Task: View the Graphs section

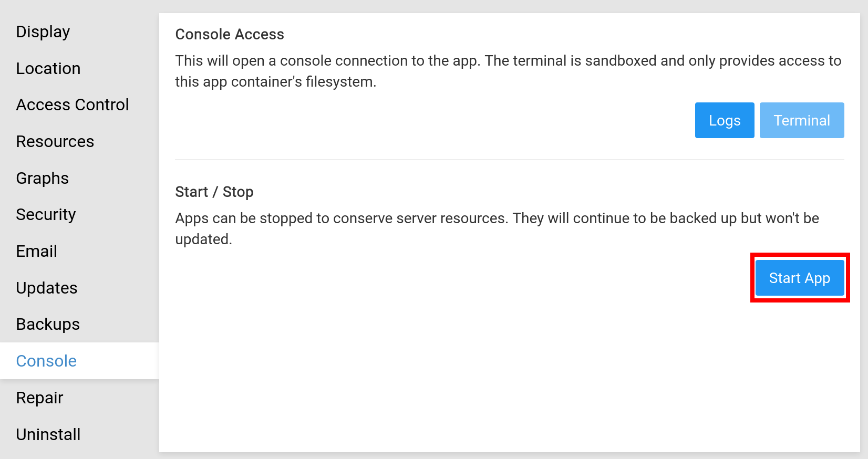Action: coord(43,179)
